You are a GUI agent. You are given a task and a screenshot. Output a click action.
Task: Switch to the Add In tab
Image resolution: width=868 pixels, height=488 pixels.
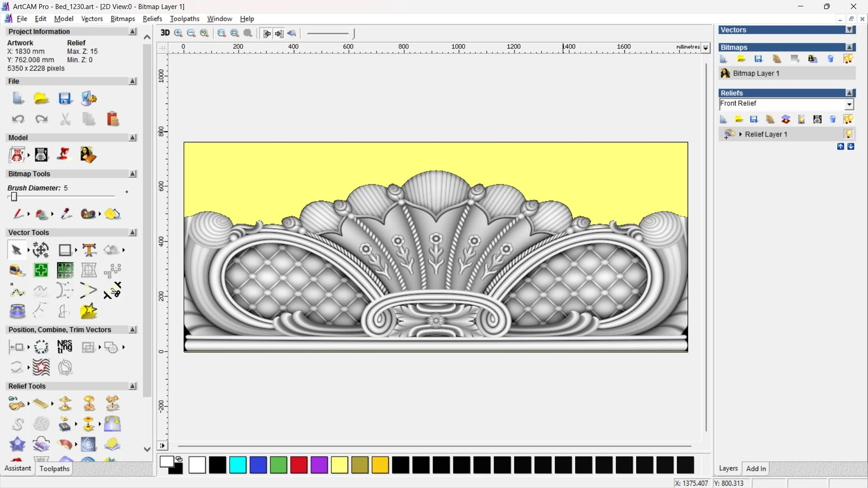coord(756,469)
